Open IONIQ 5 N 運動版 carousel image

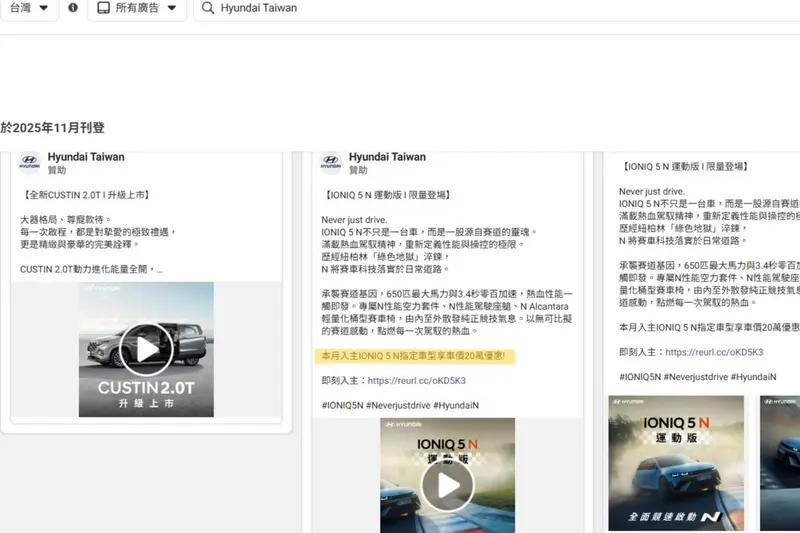(x=676, y=463)
